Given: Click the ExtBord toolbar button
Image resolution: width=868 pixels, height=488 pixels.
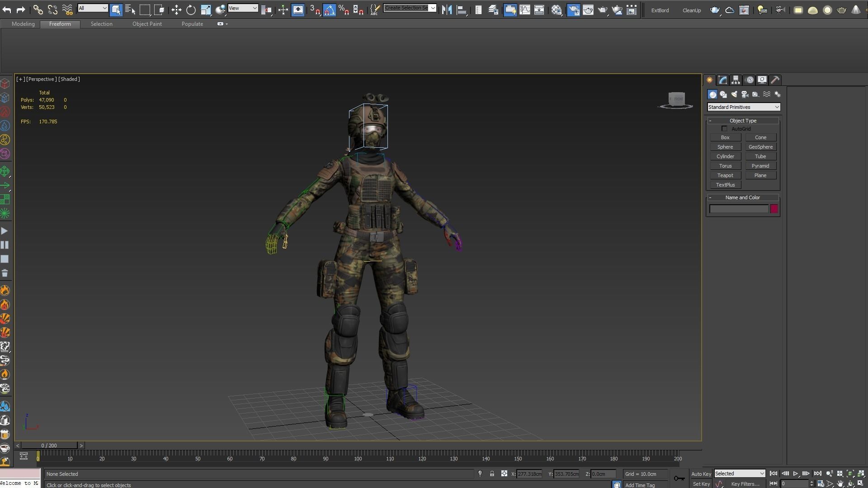Looking at the screenshot, I should coord(660,10).
